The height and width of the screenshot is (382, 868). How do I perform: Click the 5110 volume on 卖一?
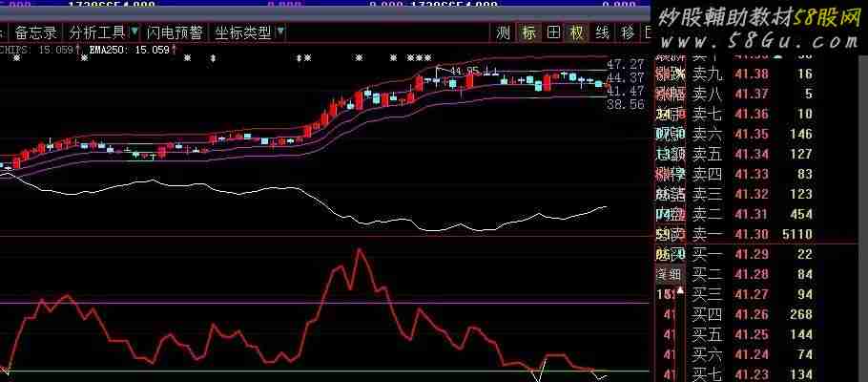point(796,235)
